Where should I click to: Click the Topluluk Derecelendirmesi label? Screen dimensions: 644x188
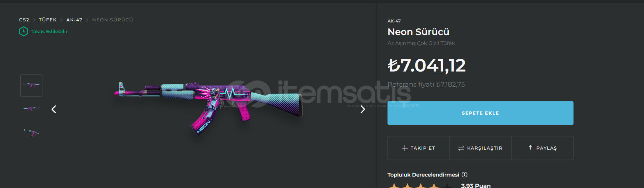point(423,175)
